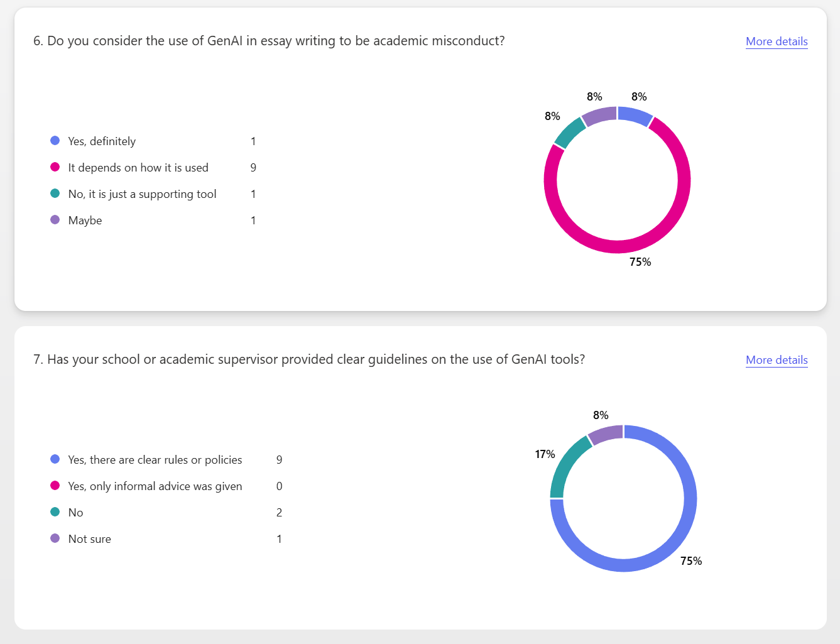
Task: Click the pink dot beside "It depends on how it is used"
Action: tap(55, 167)
